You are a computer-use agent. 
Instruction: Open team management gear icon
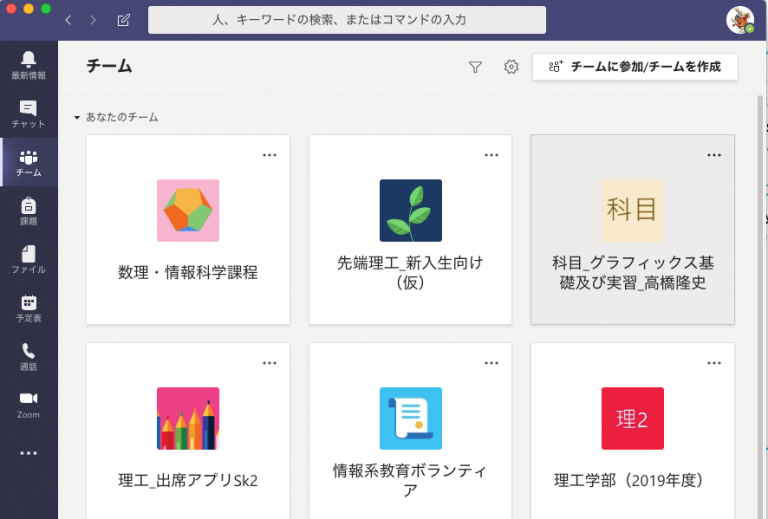click(x=511, y=67)
